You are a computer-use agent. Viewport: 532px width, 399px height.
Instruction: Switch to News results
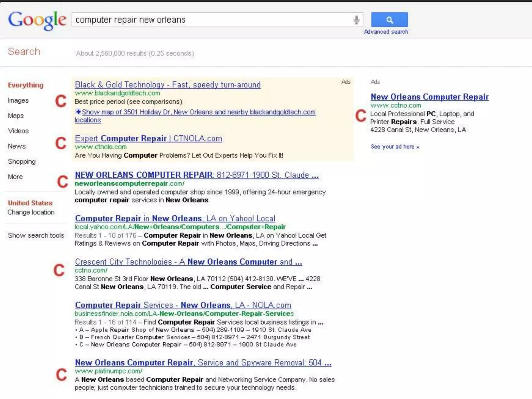[x=17, y=146]
